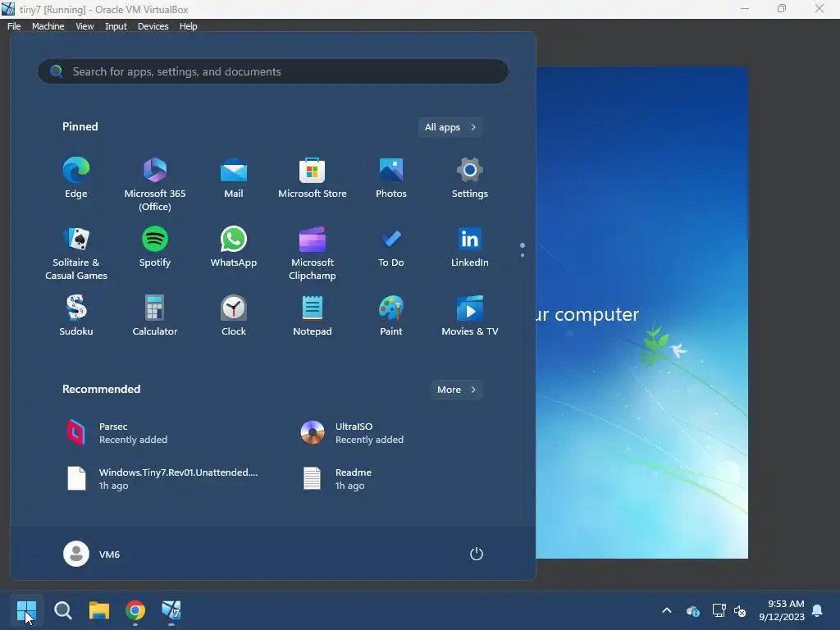Viewport: 840px width, 630px height.
Task: Open Movies & TV app
Action: [x=470, y=316]
